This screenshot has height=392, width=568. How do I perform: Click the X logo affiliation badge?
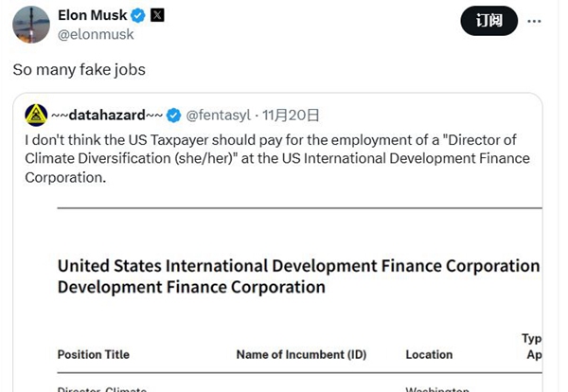[x=157, y=15]
